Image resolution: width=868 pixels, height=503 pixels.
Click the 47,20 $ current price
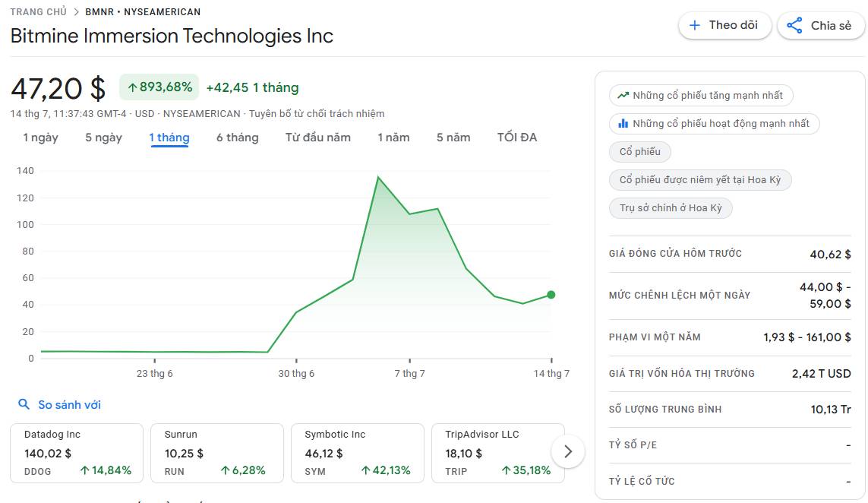pyautogui.click(x=58, y=89)
